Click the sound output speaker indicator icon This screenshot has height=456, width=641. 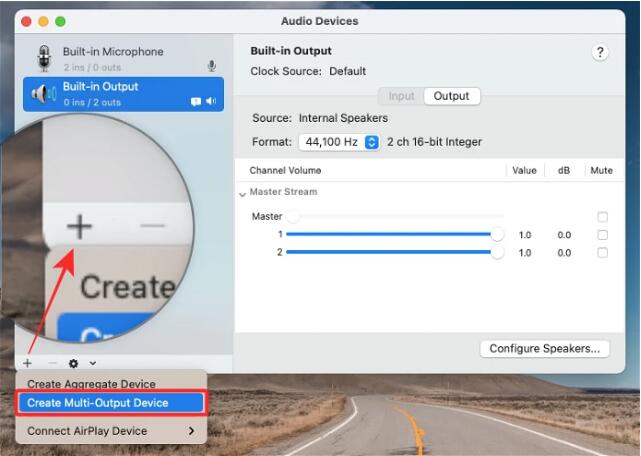point(211,102)
